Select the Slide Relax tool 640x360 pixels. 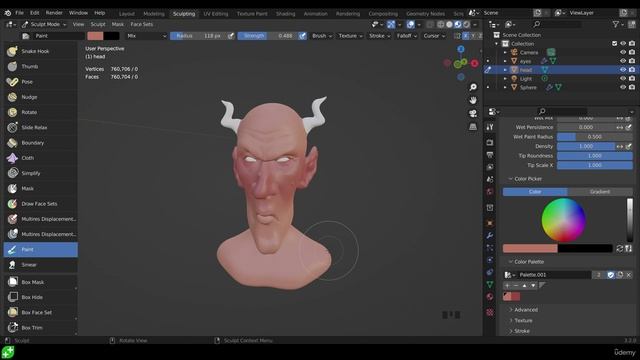click(40, 128)
